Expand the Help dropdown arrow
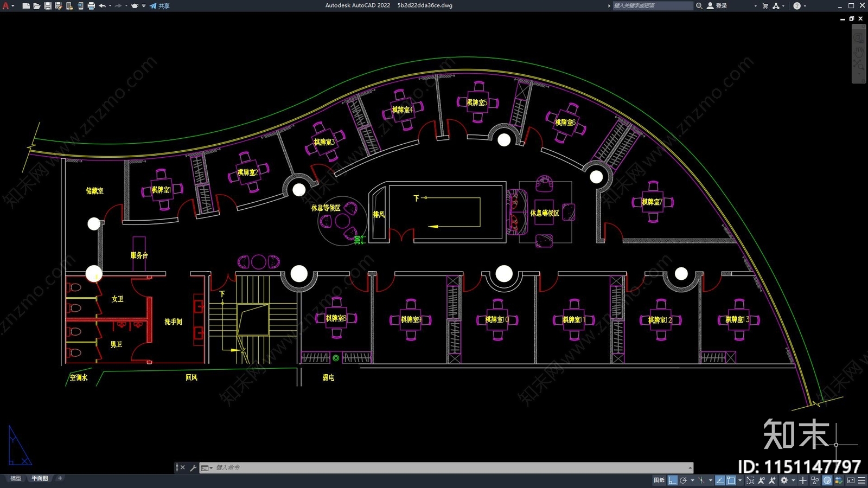The height and width of the screenshot is (488, 868). [805, 5]
